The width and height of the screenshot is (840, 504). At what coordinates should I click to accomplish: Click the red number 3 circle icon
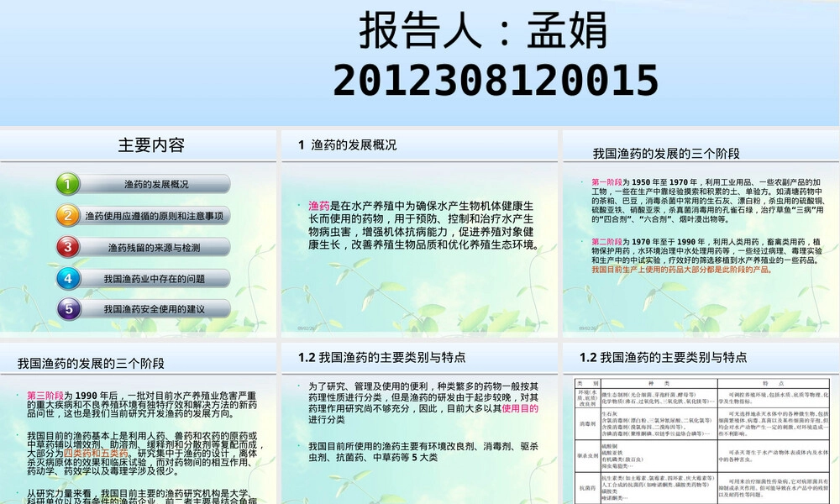pyautogui.click(x=67, y=247)
